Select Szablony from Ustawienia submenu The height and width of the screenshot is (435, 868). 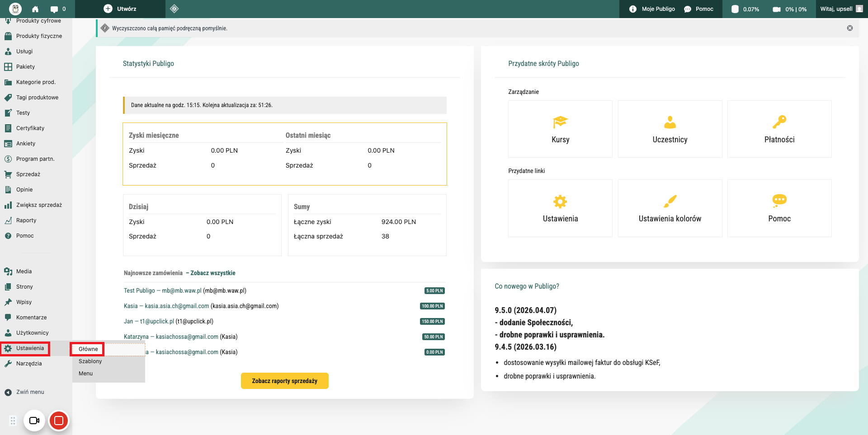[90, 361]
